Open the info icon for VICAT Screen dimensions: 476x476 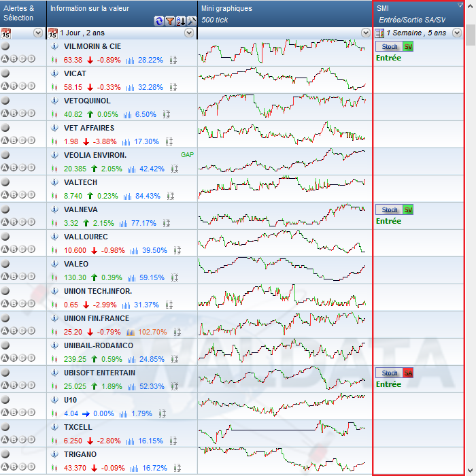pyautogui.click(x=54, y=73)
